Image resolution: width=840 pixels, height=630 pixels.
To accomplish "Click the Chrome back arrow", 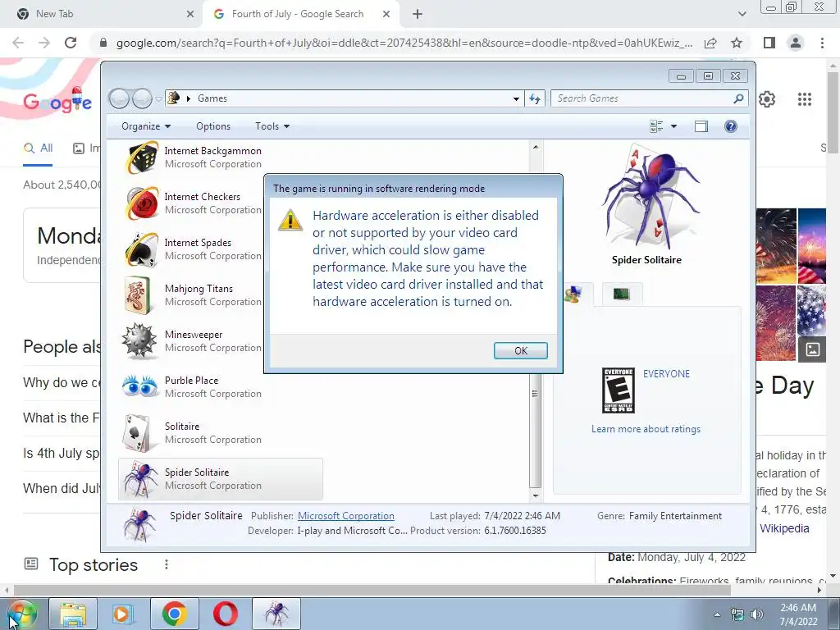I will pos(18,43).
